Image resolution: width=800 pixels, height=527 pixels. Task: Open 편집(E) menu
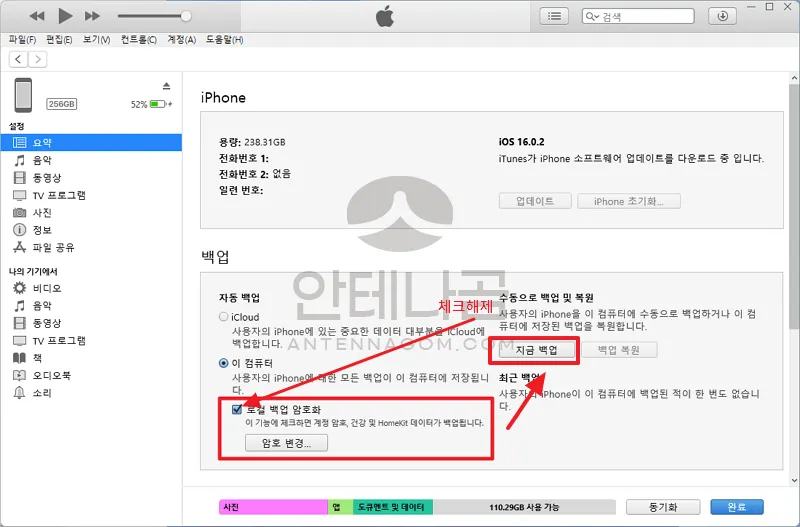(x=59, y=39)
